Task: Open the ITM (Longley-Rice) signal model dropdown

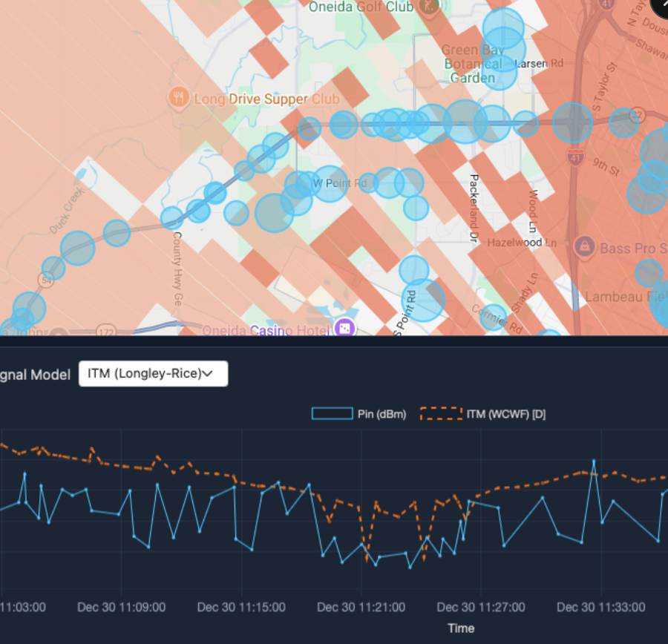Action: coord(153,374)
